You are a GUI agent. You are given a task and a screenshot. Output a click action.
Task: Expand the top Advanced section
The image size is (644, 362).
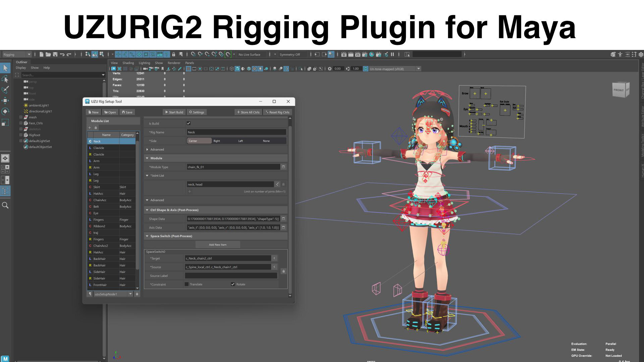click(x=148, y=149)
